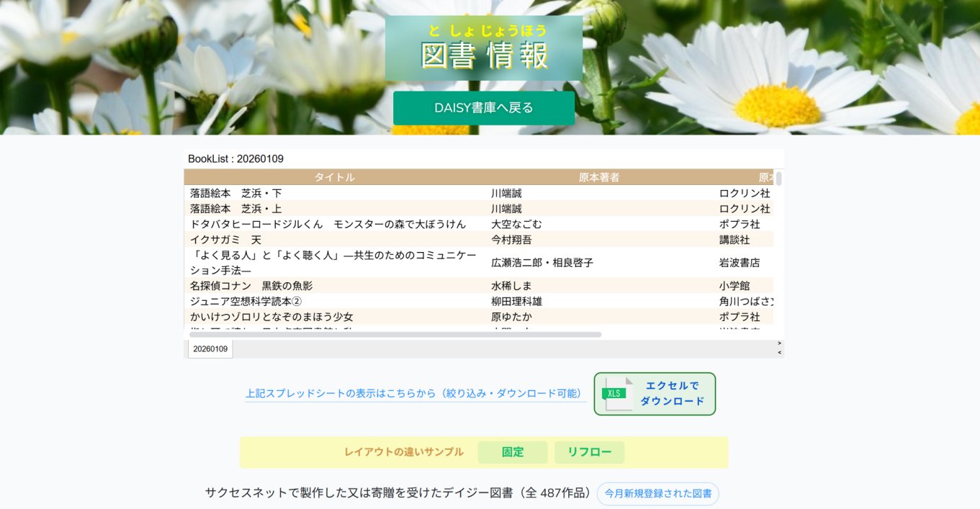
Task: Click the spreadsheet vertical scrollbar thumb
Action: [x=778, y=179]
